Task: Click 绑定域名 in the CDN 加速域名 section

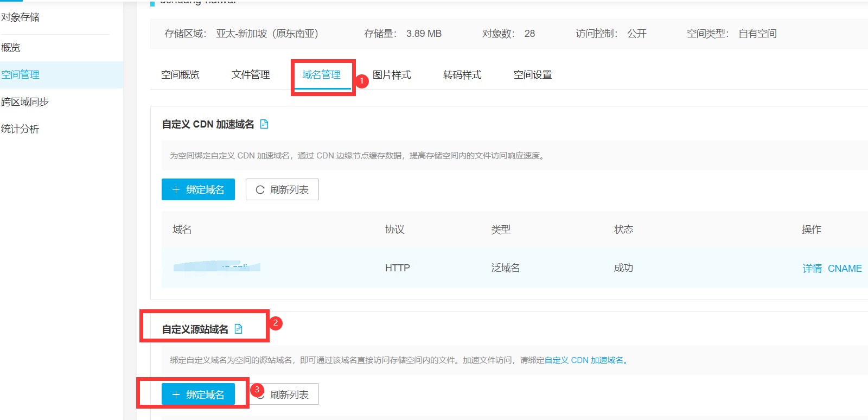Action: coord(198,189)
